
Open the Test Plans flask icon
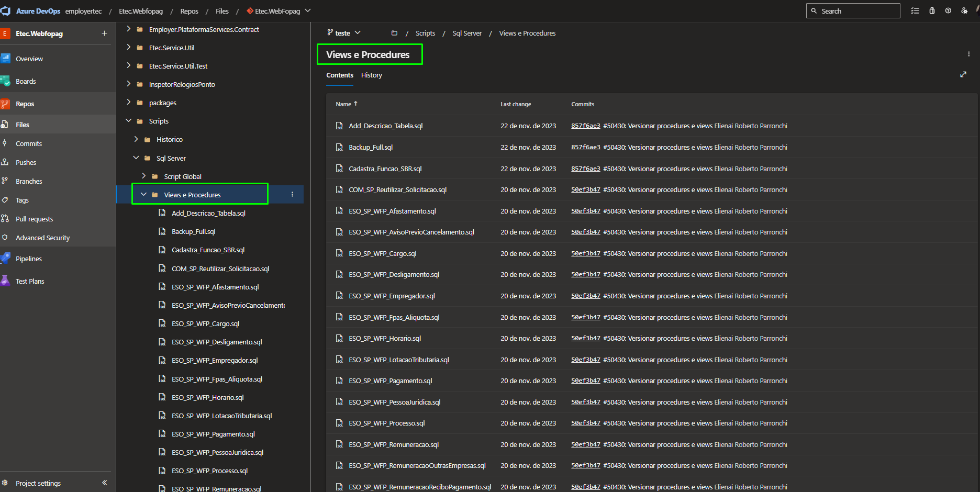coord(5,281)
